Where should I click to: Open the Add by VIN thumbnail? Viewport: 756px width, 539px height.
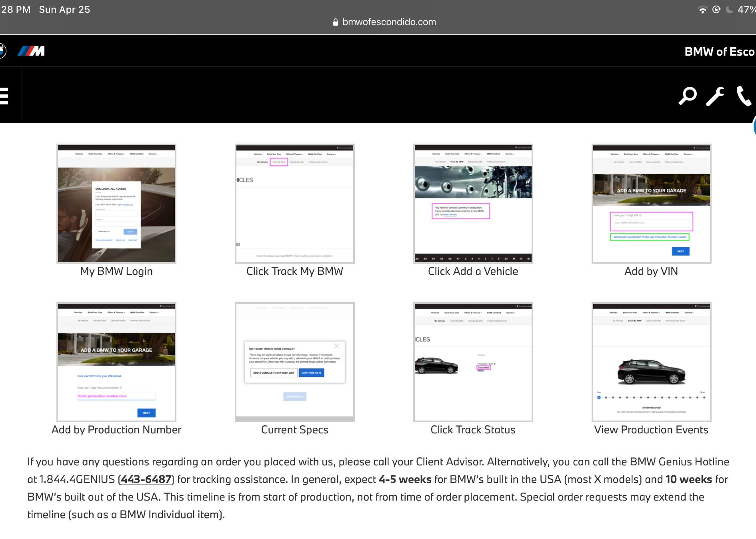652,204
